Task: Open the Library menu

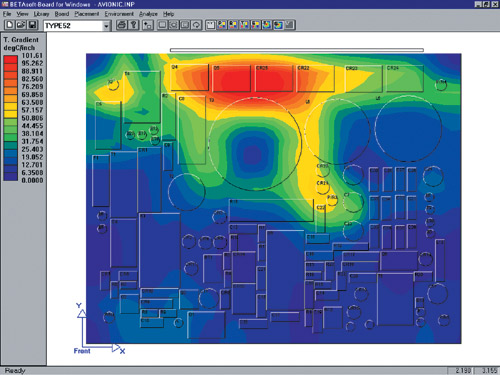Action: coord(41,14)
